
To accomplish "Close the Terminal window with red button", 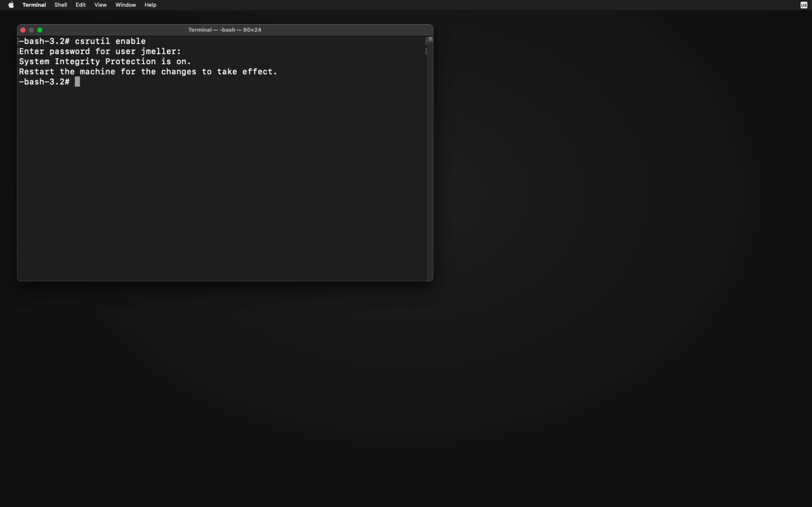I will point(23,30).
